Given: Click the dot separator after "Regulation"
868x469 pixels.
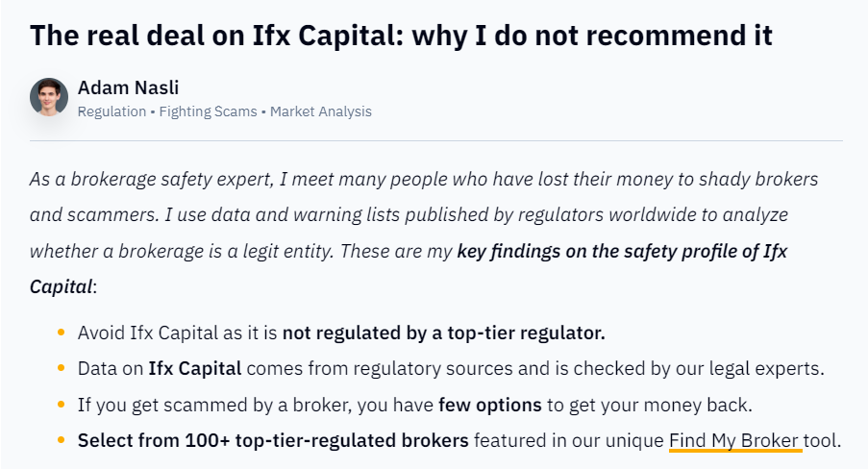Looking at the screenshot, I should tap(153, 111).
